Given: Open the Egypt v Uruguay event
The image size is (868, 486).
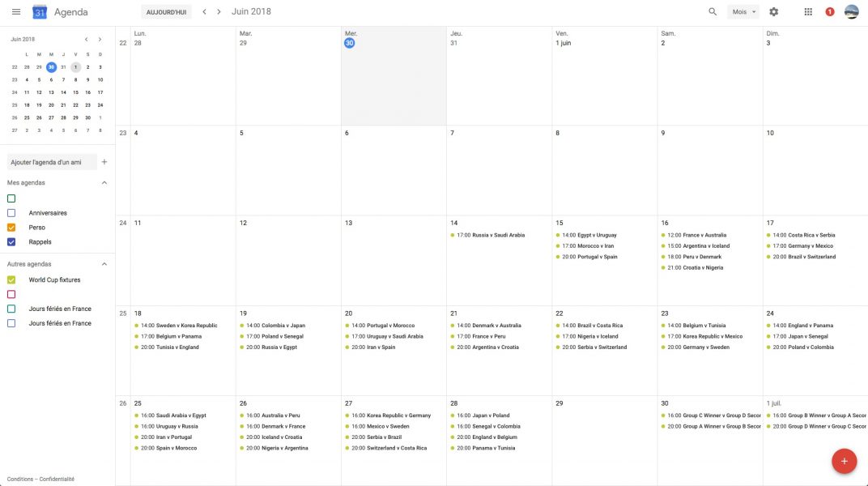Looking at the screenshot, I should tap(586, 235).
